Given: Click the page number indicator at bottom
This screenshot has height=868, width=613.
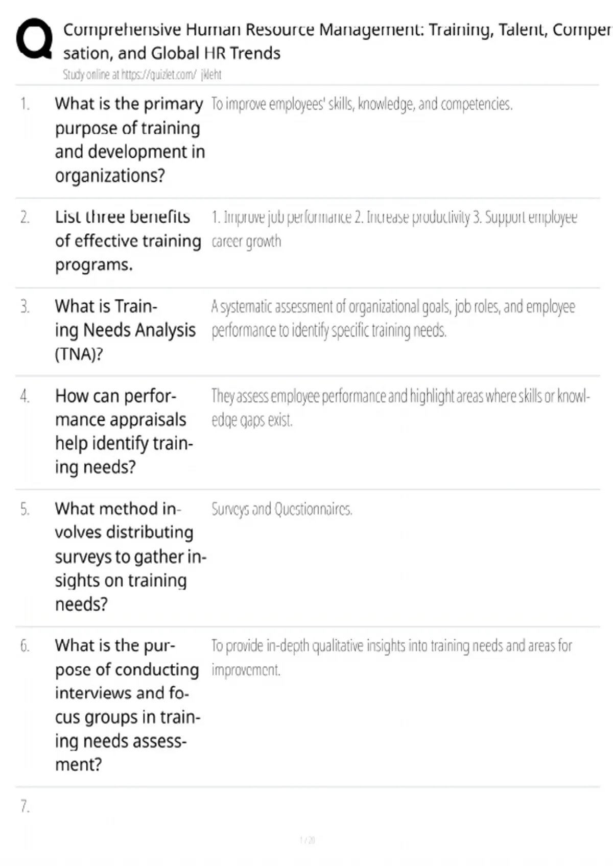Looking at the screenshot, I should (x=307, y=840).
